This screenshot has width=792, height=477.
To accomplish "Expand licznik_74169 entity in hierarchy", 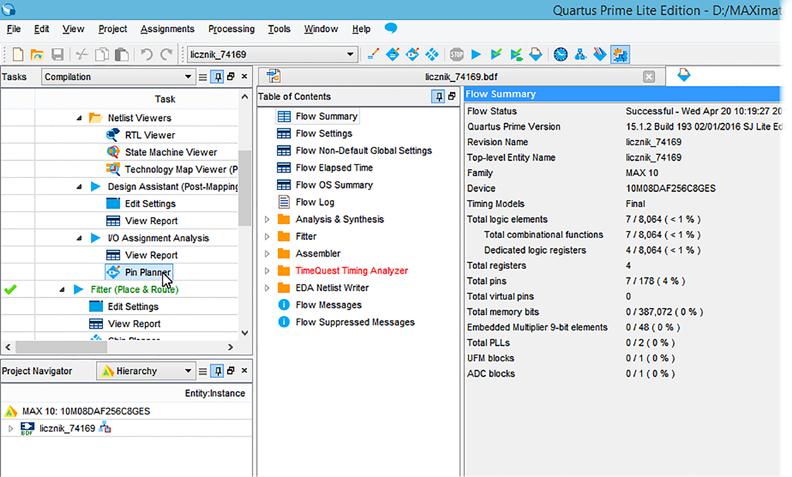I will (10, 428).
